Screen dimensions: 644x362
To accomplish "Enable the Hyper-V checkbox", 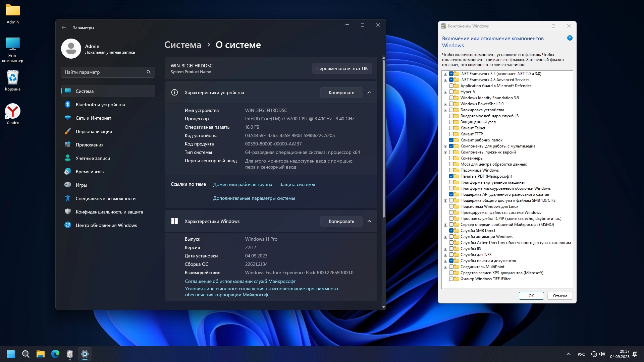I will [x=451, y=92].
